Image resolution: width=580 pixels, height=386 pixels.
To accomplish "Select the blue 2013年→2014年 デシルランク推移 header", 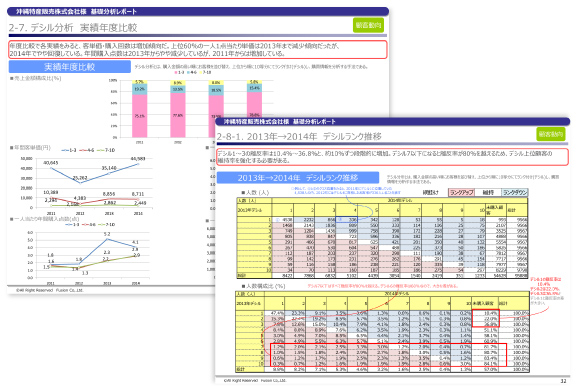I will click(x=298, y=178).
